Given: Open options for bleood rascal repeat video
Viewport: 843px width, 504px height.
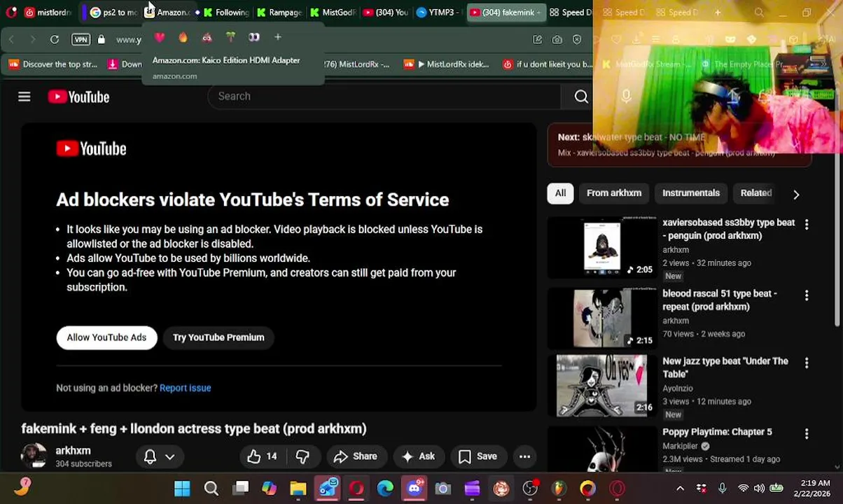Looking at the screenshot, I should (x=807, y=295).
